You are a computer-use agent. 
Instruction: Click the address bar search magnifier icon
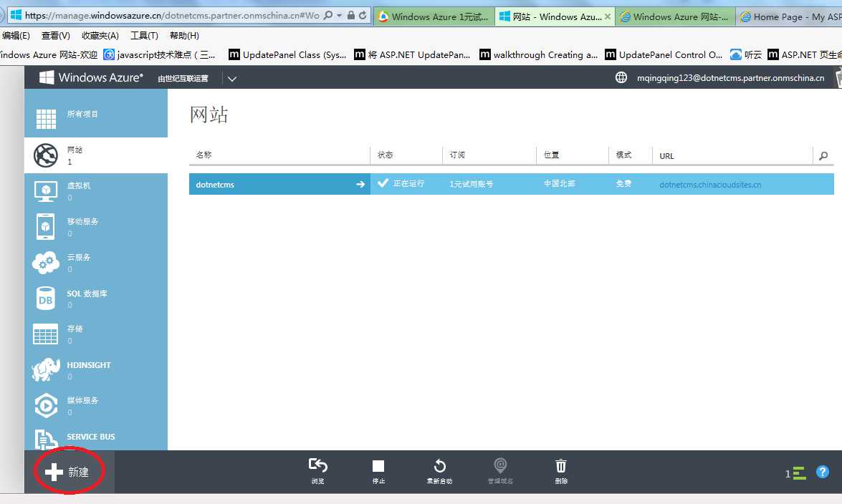coord(328,15)
